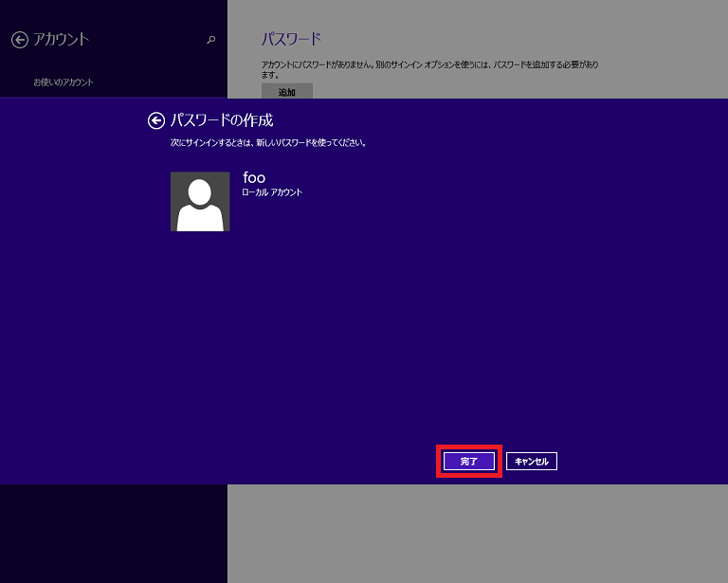
Task: Go back using the arrow beside アカウント
Action: click(x=20, y=40)
